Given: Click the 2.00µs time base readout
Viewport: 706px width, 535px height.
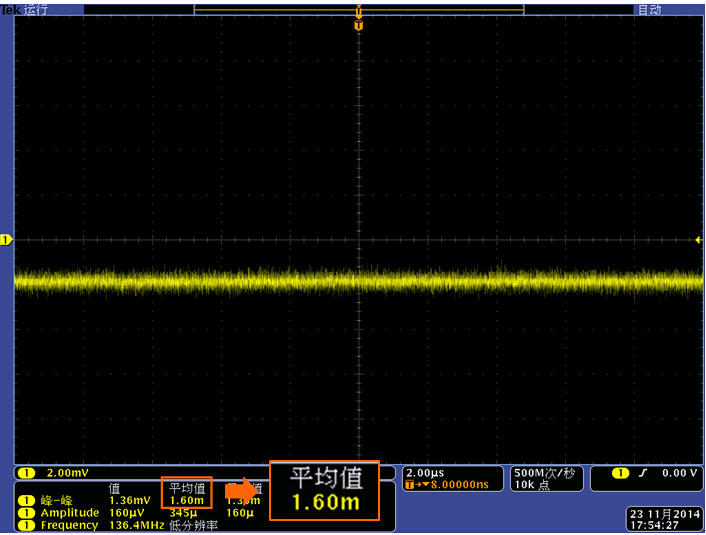Looking at the screenshot, I should 425,473.
